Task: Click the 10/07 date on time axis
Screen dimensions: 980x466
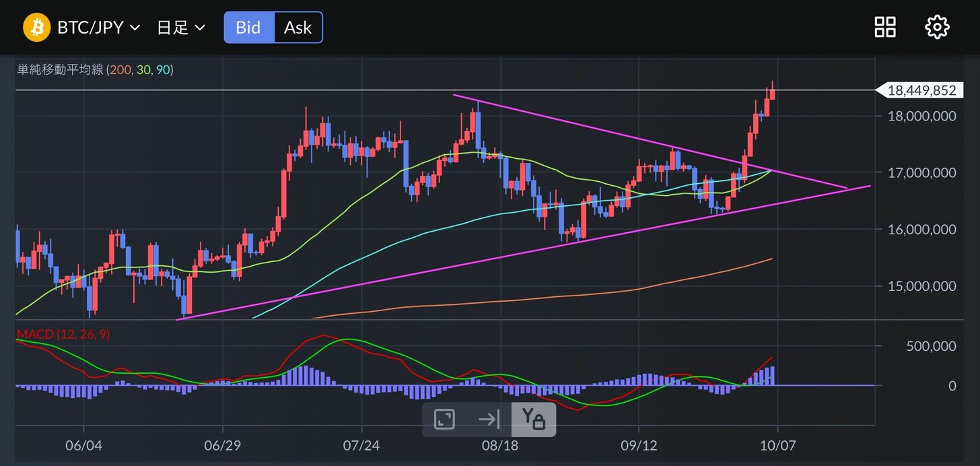Action: tap(777, 445)
